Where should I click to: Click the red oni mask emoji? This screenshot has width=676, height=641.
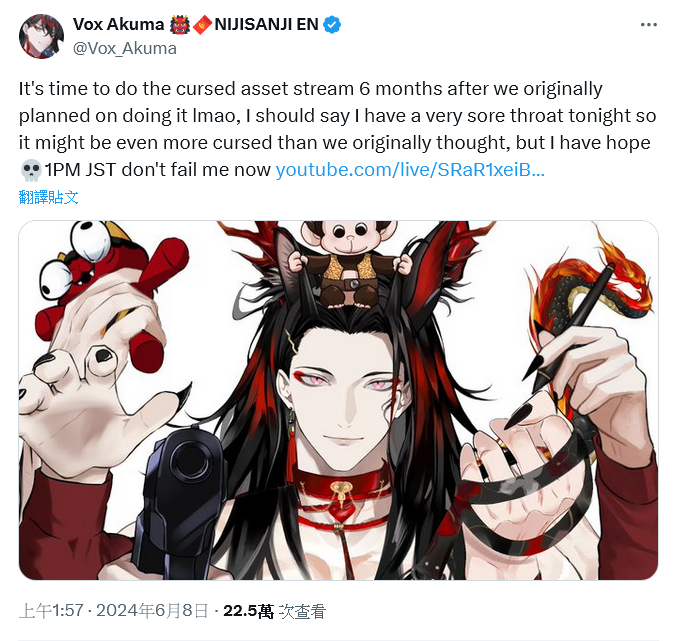pyautogui.click(x=179, y=25)
